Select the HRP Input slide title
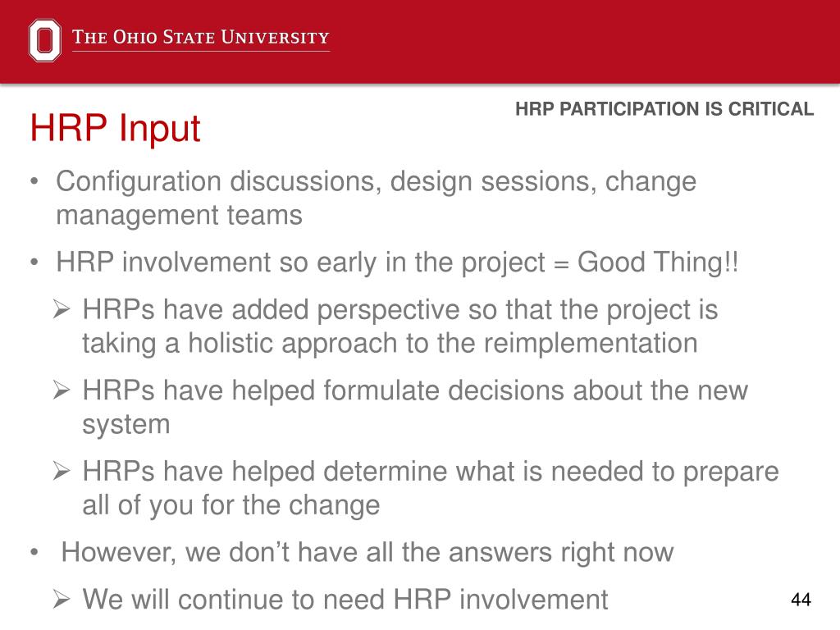The width and height of the screenshot is (840, 630). point(115,129)
